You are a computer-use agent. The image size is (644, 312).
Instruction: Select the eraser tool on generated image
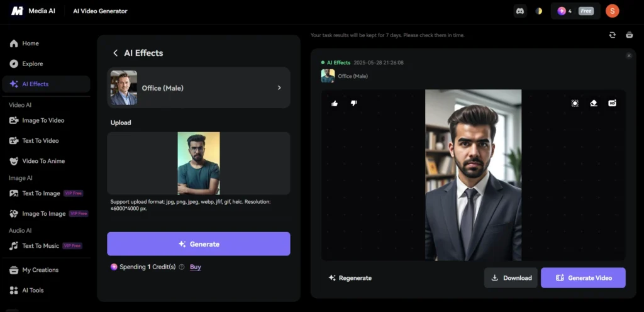point(593,103)
